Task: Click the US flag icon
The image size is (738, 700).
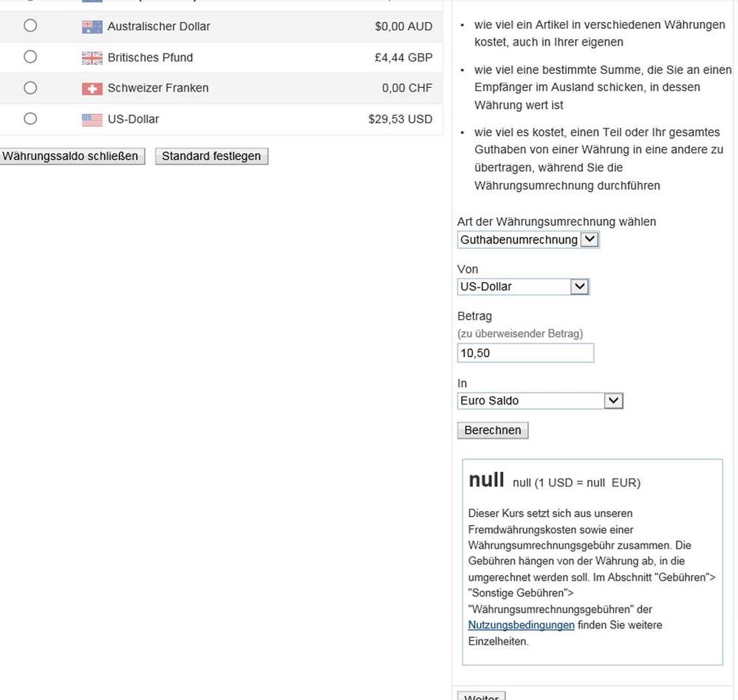Action: coord(92,120)
